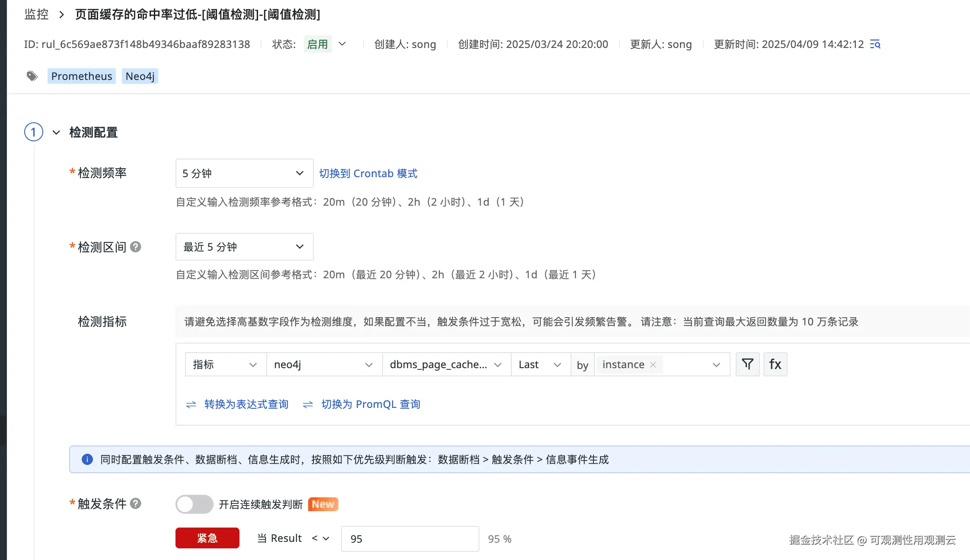Collapse the 检测配置 section chevron
This screenshot has width=970, height=560.
[56, 132]
